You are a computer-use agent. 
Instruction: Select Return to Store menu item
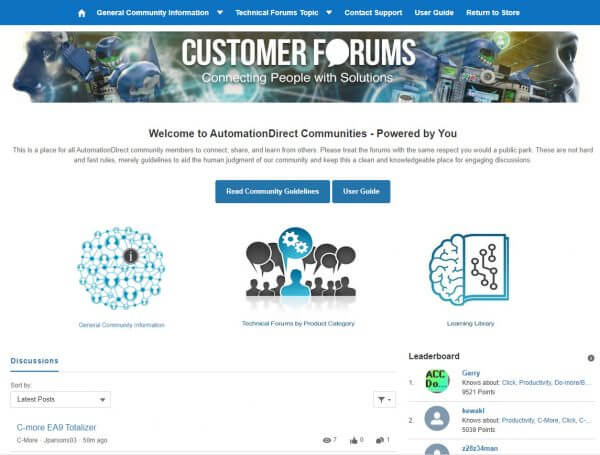point(492,13)
